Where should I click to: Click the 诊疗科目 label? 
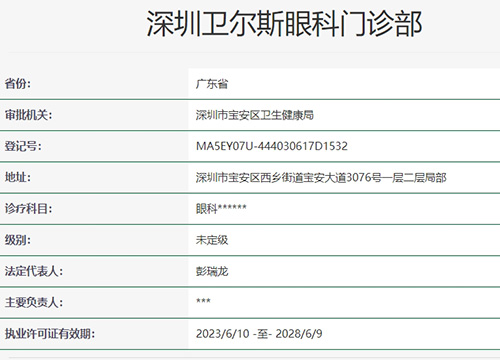point(28,209)
